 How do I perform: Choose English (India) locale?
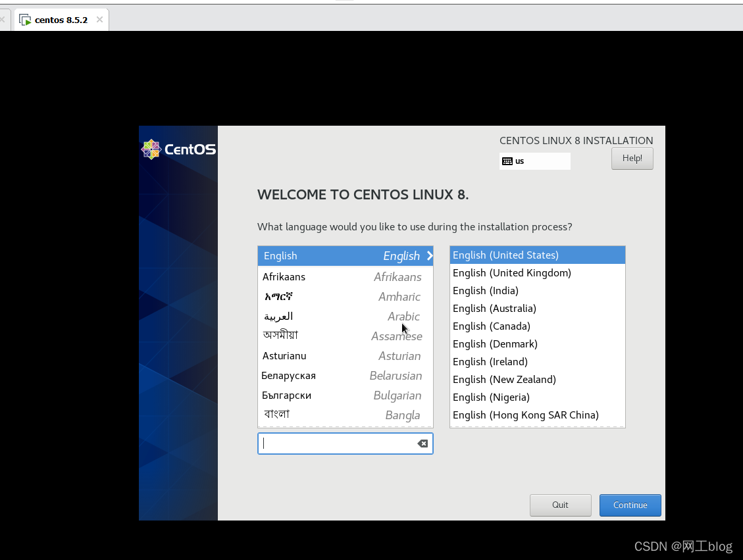538,290
